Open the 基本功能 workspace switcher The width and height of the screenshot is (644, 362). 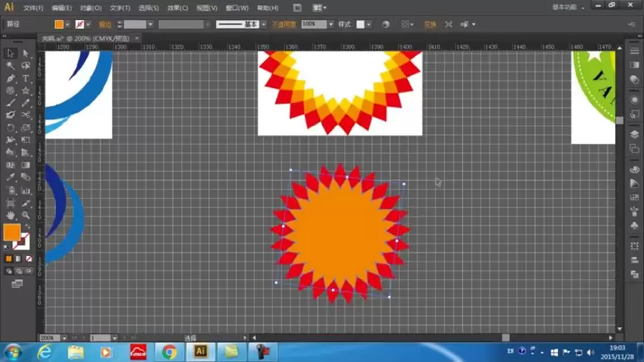(568, 7)
